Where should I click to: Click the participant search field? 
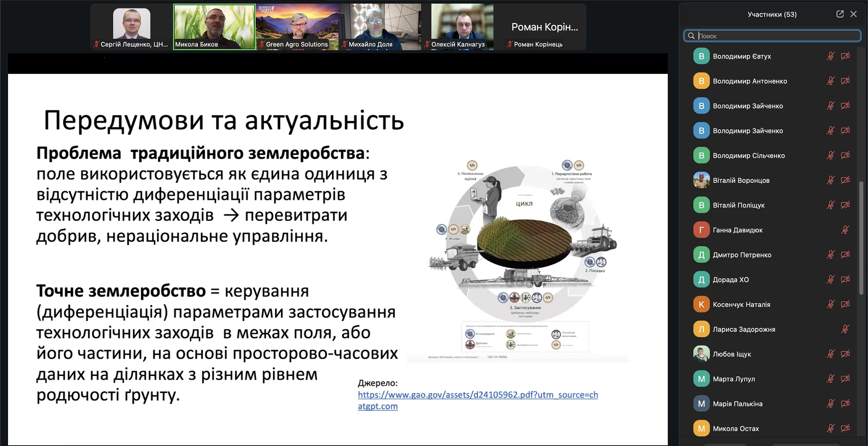(x=775, y=36)
